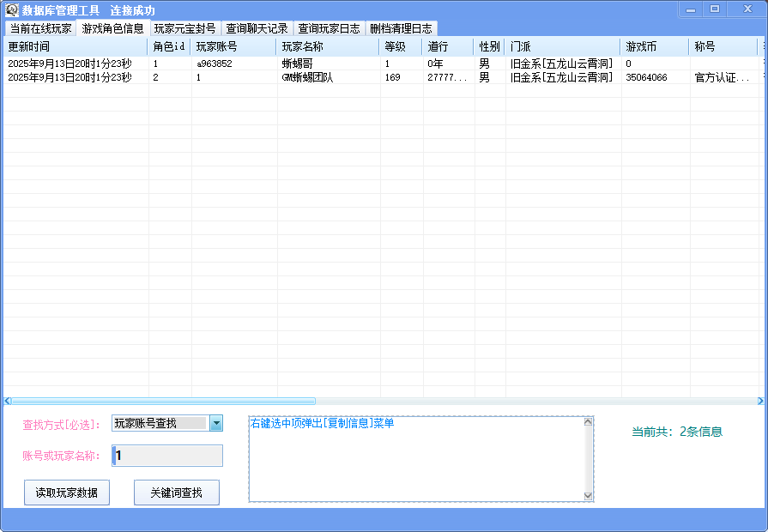The width and height of the screenshot is (768, 532).
Task: Click up arrow of text box scrollbar
Action: pos(588,422)
